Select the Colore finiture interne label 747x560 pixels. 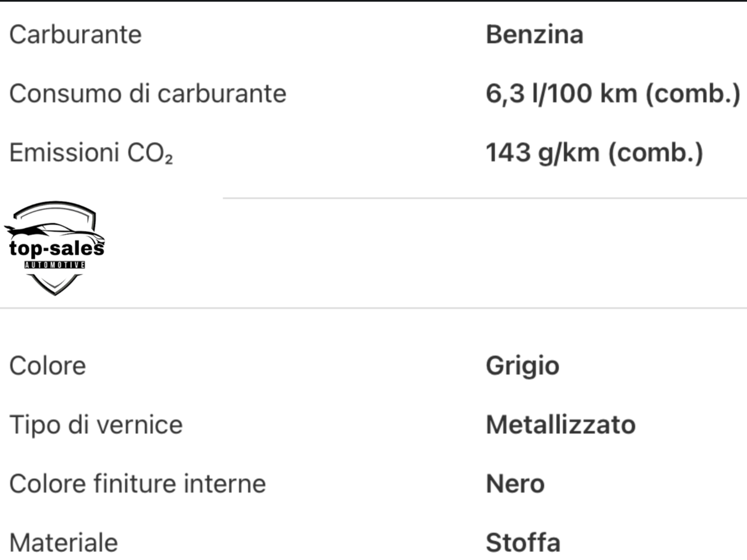pos(138,484)
